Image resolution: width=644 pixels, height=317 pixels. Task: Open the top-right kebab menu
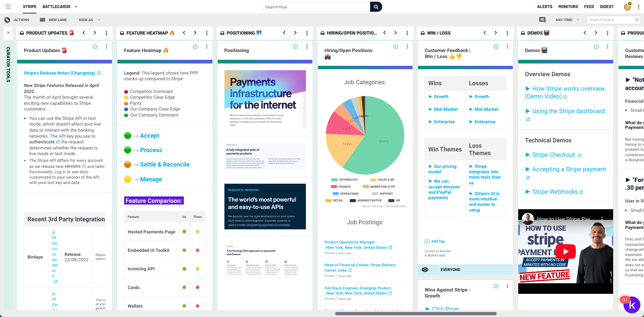638,7
